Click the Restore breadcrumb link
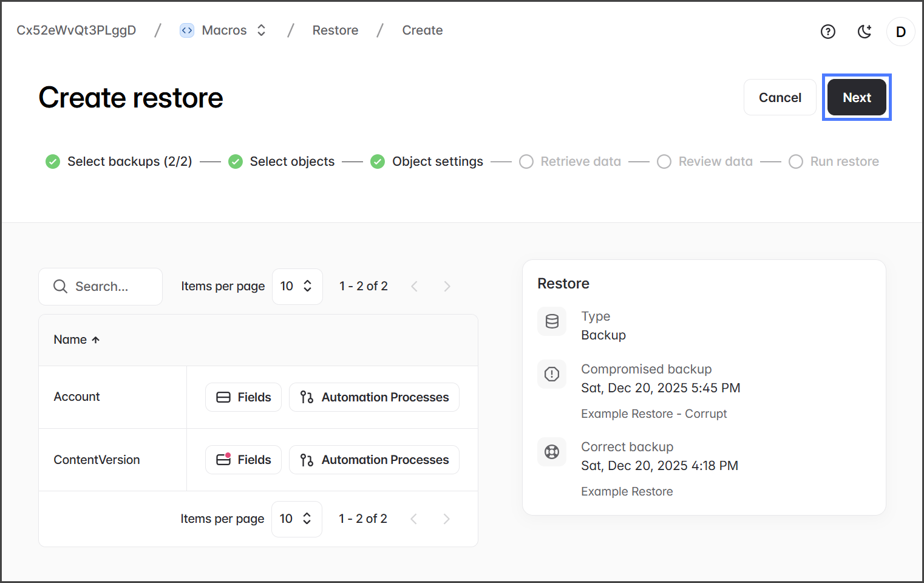The height and width of the screenshot is (583, 924). coord(335,30)
